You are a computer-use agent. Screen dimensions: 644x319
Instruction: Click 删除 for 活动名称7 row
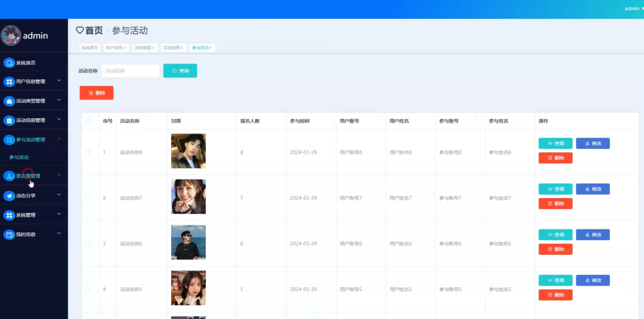pos(556,204)
